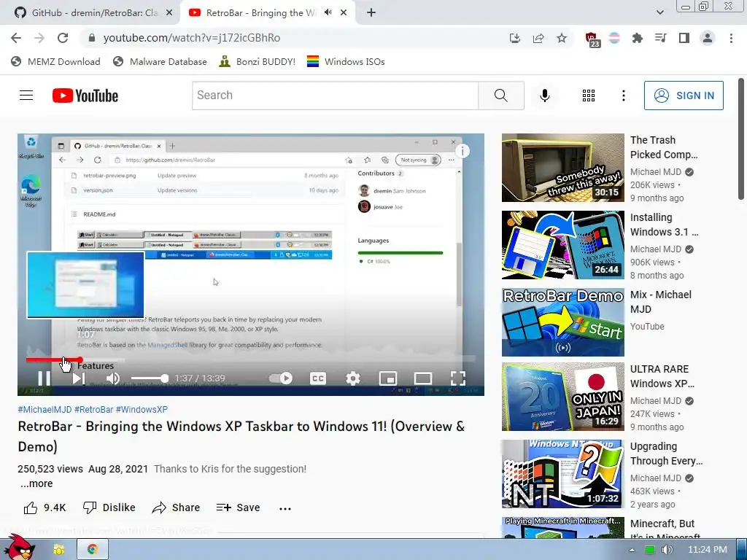This screenshot has width=747, height=560.
Task: Open YouTube settings three-dot menu
Action: point(624,96)
